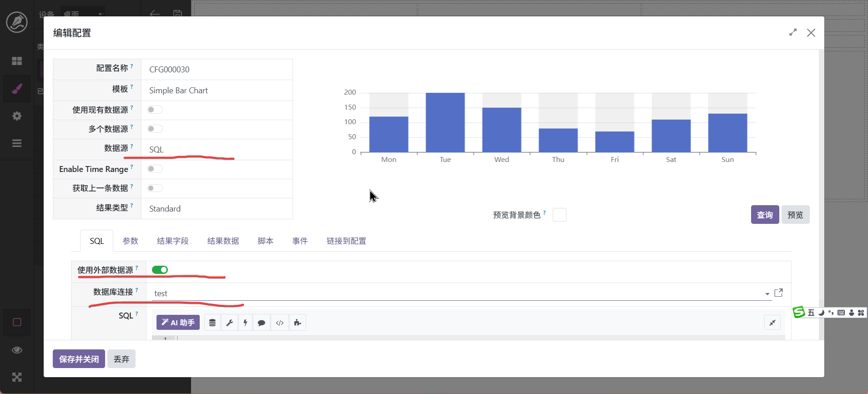
Task: Click the wrench icon in SQL toolbar
Action: click(230, 323)
